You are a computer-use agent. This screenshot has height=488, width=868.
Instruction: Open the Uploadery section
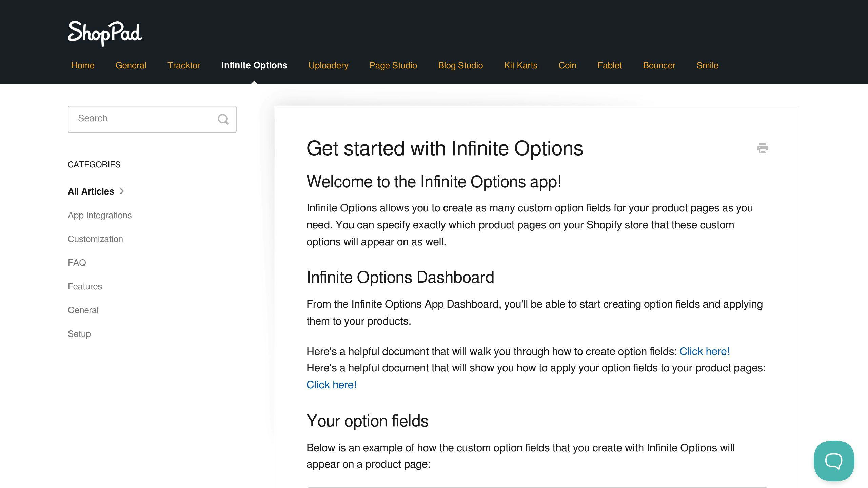coord(328,65)
